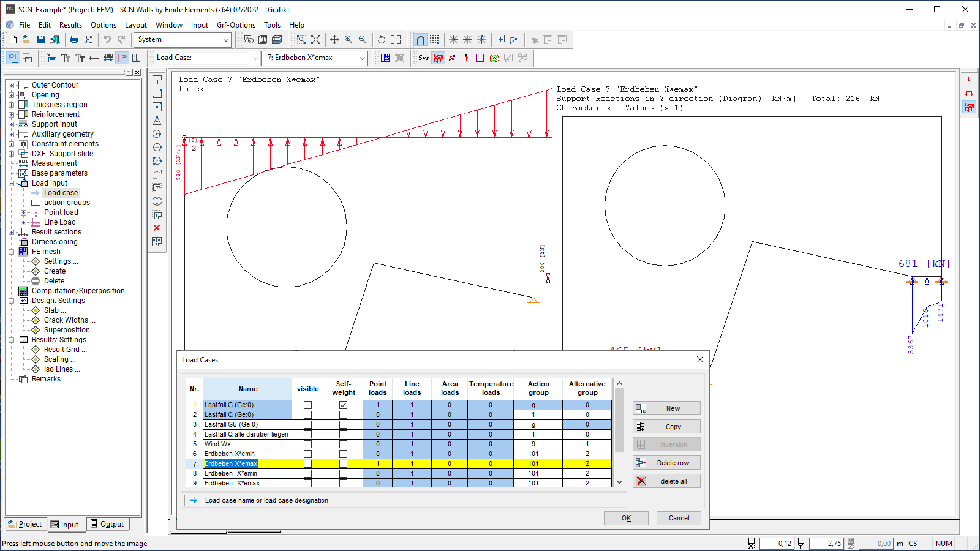This screenshot has width=980, height=551.
Task: Toggle self-weight checkbox for Lastfall GU (Ge:0)
Action: 344,424
